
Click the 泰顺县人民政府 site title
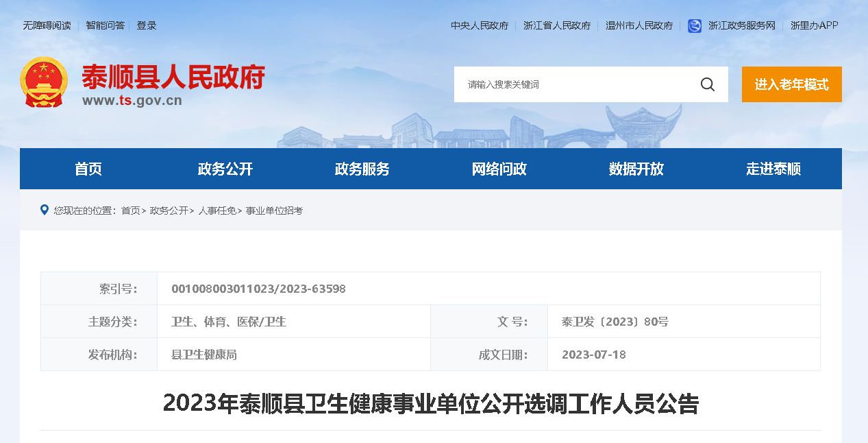pyautogui.click(x=173, y=77)
